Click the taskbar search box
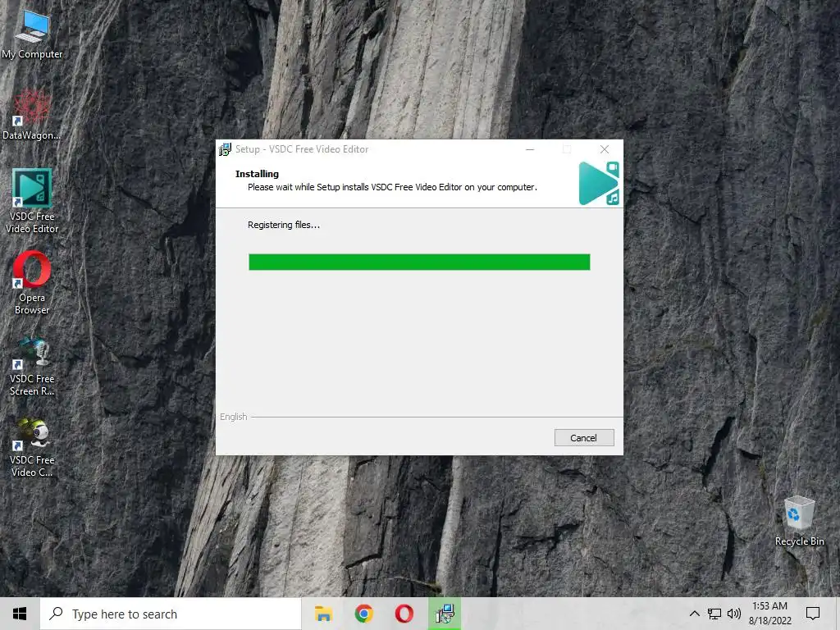840x630 pixels. pyautogui.click(x=171, y=614)
